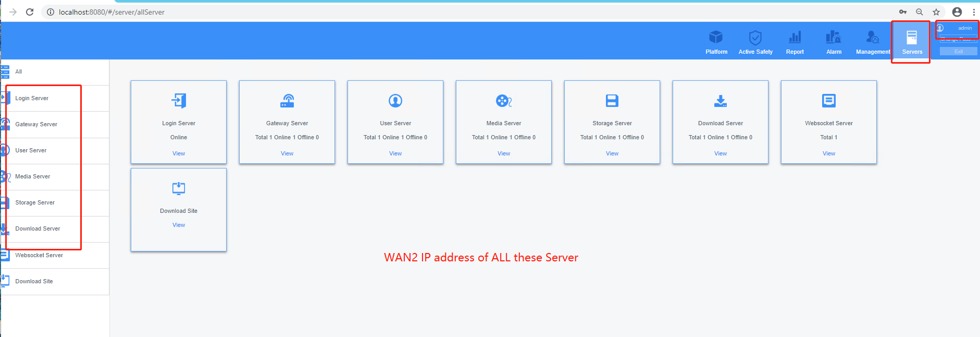Click the Download Server arrow icon
The width and height of the screenshot is (980, 337).
pyautogui.click(x=721, y=101)
